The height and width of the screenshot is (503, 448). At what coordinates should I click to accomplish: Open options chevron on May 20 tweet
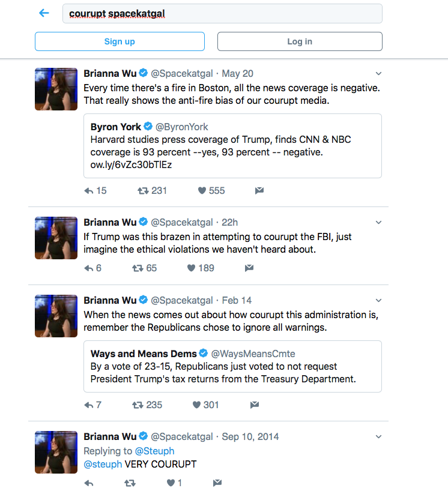tap(379, 73)
